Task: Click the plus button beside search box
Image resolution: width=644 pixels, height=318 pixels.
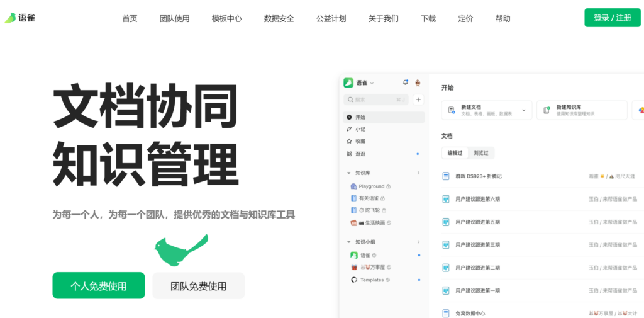Action: click(419, 99)
